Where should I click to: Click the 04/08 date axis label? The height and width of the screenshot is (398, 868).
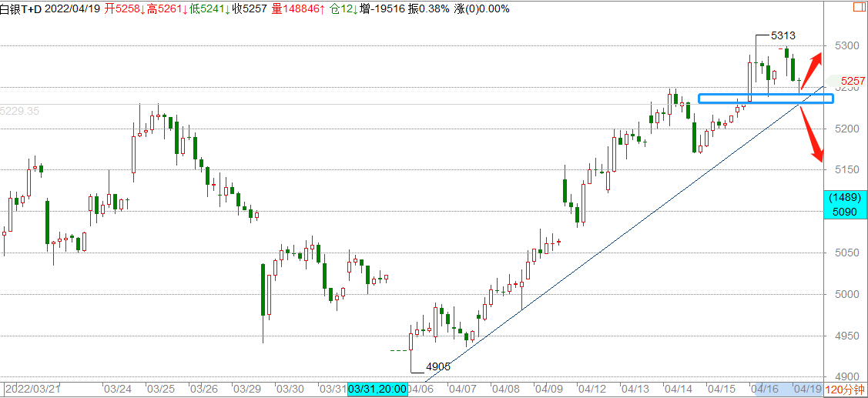504,390
